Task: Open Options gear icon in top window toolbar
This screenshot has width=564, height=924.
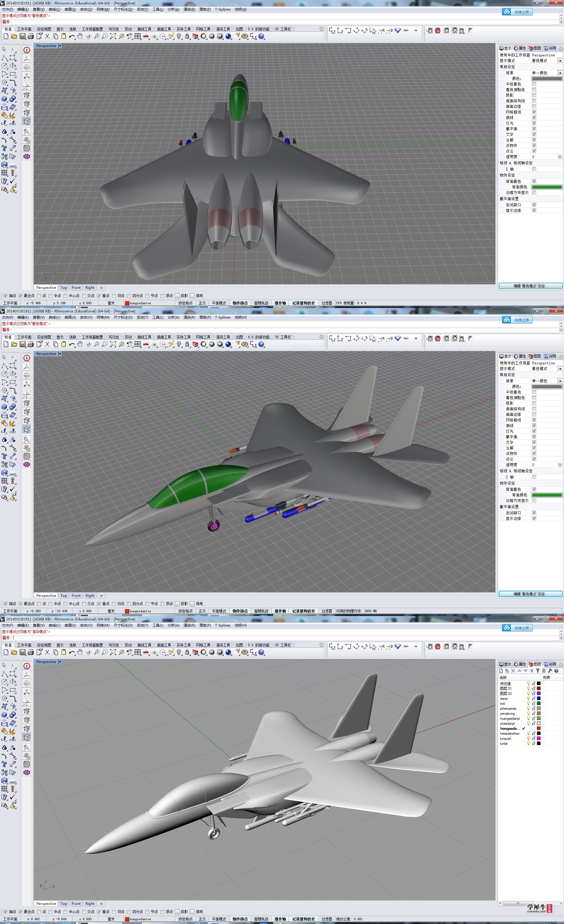Action: 245,36
